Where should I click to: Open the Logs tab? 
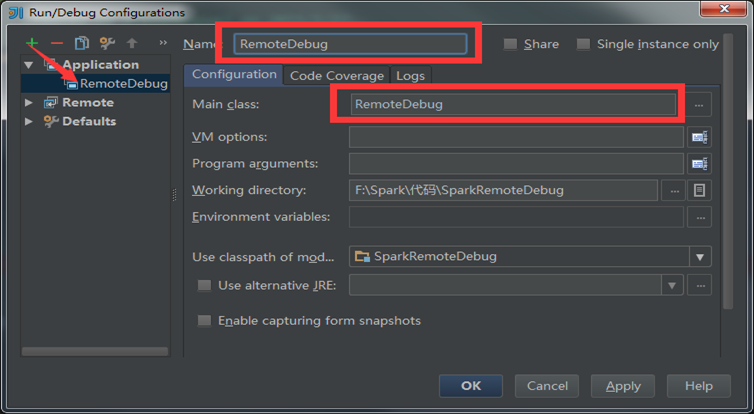pyautogui.click(x=411, y=76)
